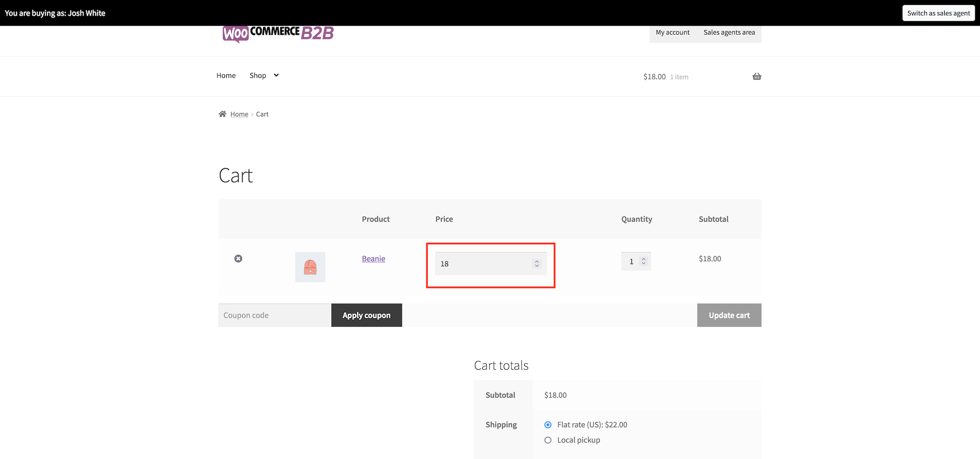Click the 'You are buying as: Josh White' notice
The image size is (980, 459).
pyautogui.click(x=55, y=13)
